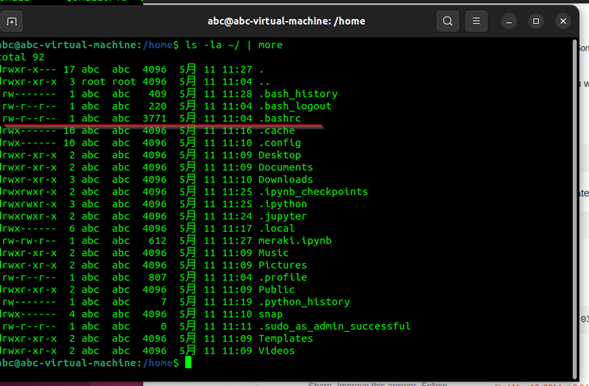Click the 'total 92' output line
The height and width of the screenshot is (386, 589).
pyautogui.click(x=22, y=57)
